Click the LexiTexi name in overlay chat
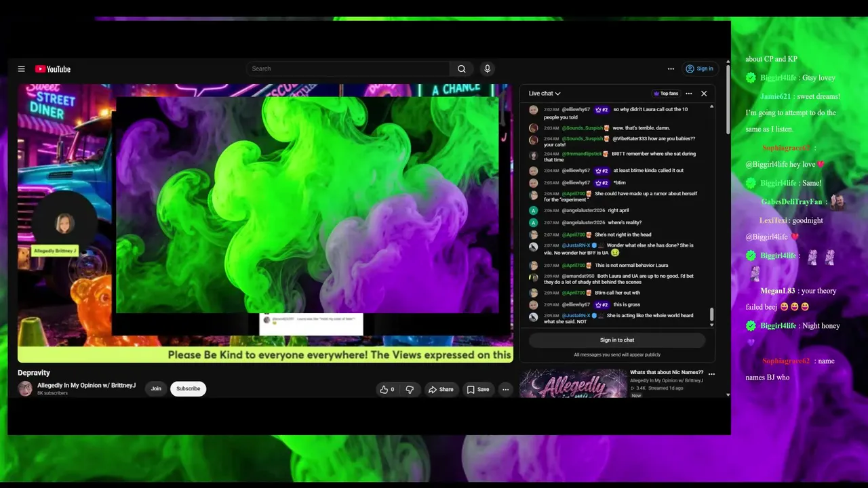 pos(773,220)
